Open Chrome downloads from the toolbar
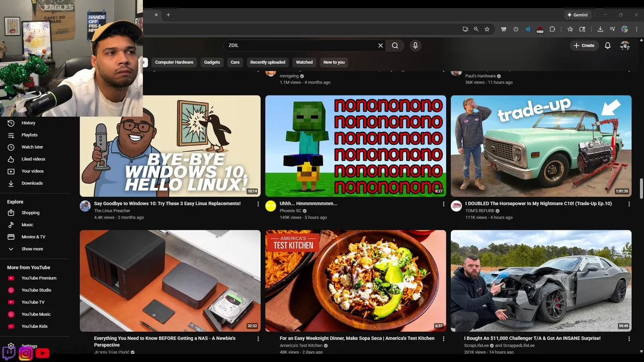644x362 pixels. (x=600, y=29)
